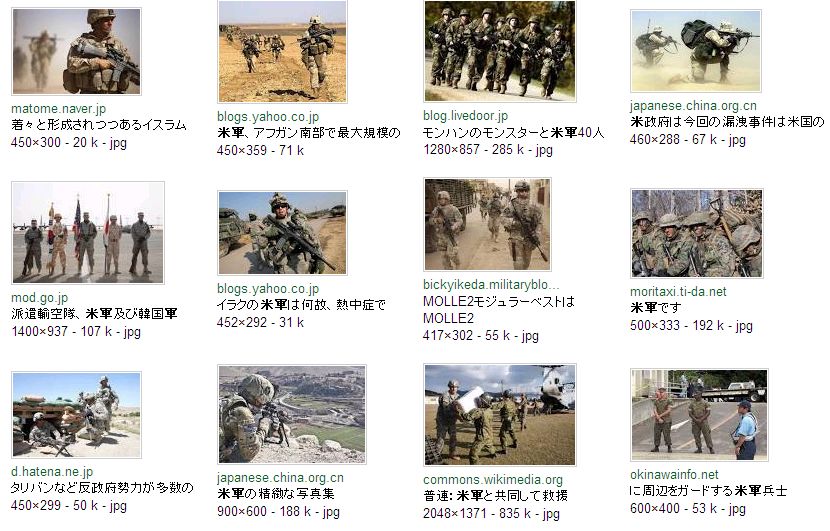
Task: Click the moritaxi.ti-da.net source link
Action: click(x=678, y=292)
